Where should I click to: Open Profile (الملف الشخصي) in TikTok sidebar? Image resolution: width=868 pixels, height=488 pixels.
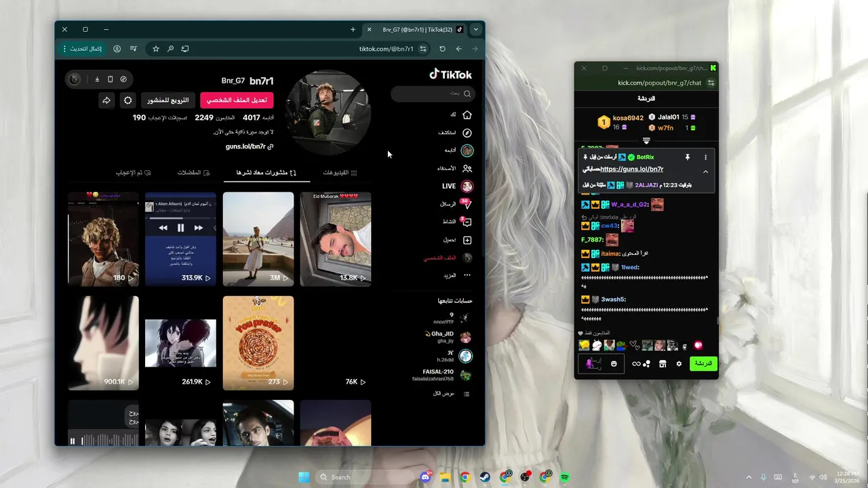tap(448, 258)
